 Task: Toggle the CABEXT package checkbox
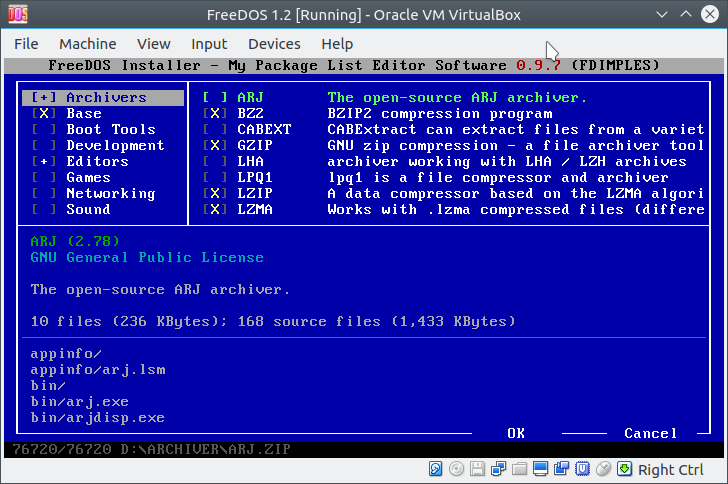pos(215,129)
